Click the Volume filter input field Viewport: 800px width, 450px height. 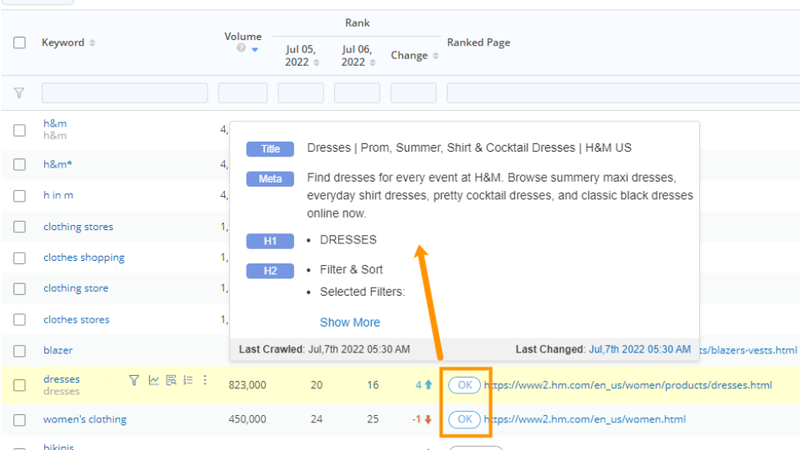[x=243, y=93]
